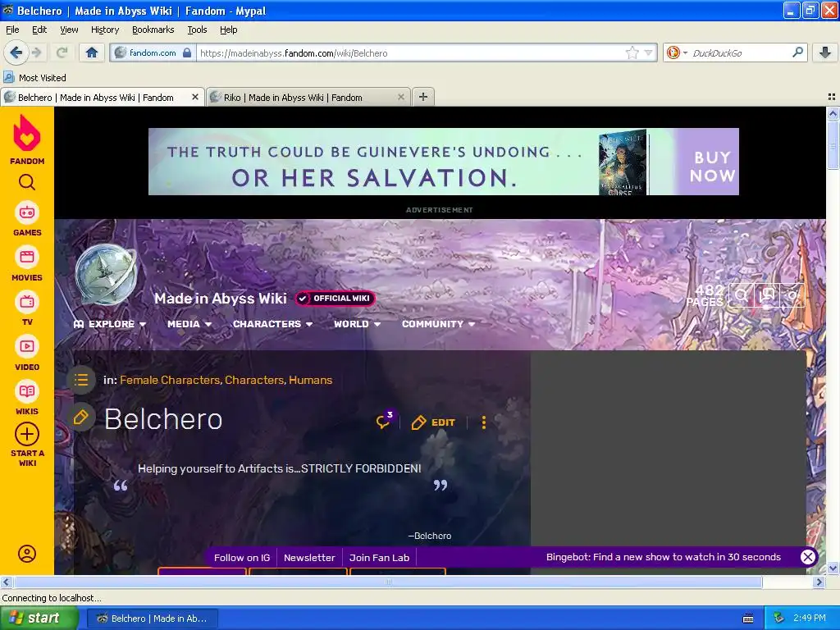Expand the Explore menu
840x630 pixels.
[x=110, y=324]
